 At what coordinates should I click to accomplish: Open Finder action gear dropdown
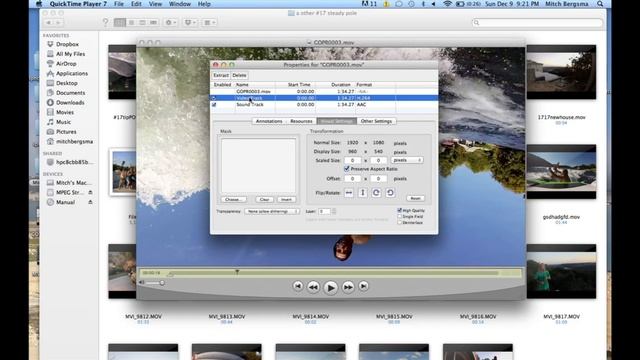tap(171, 22)
